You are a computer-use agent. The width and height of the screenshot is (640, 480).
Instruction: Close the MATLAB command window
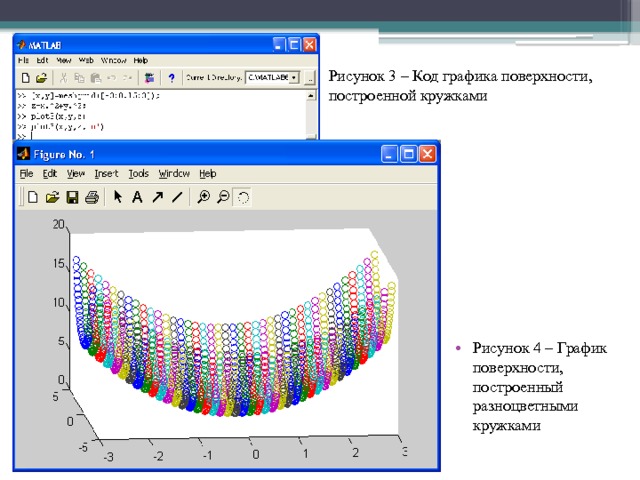309,44
